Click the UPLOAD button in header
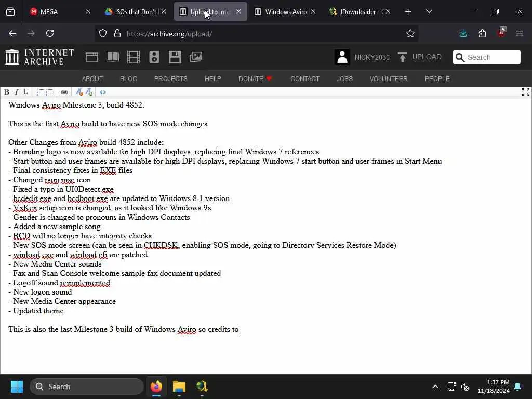This screenshot has height=399, width=532. [420, 57]
